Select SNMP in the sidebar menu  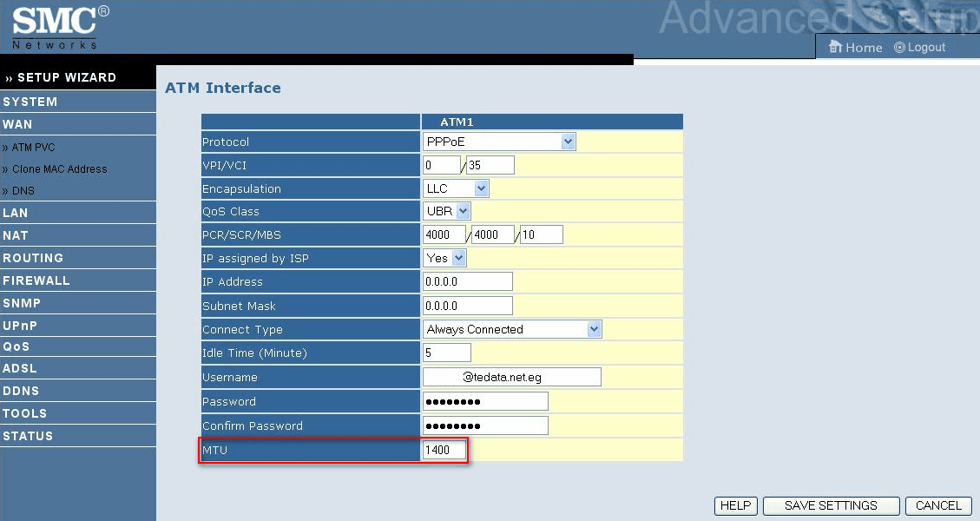(21, 303)
